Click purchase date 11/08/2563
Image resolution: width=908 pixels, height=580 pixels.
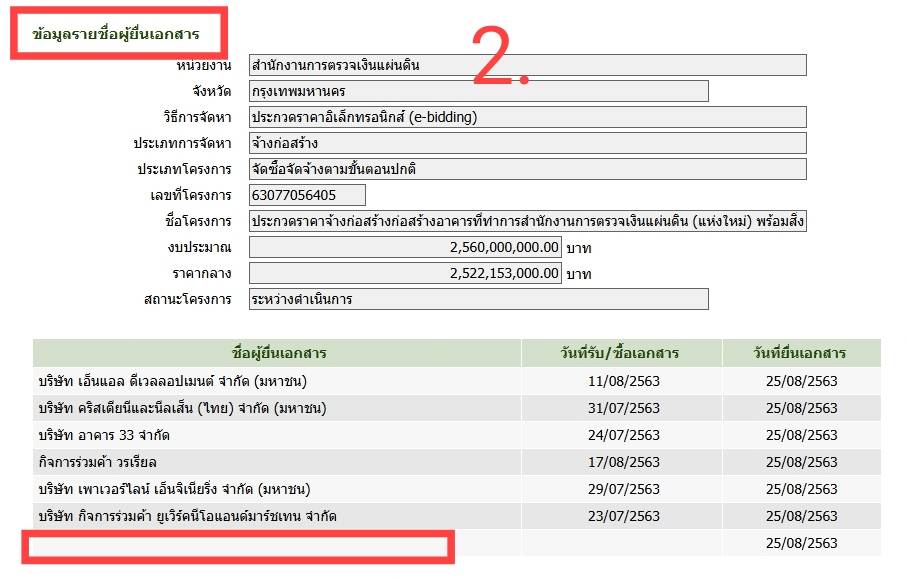[x=624, y=381]
